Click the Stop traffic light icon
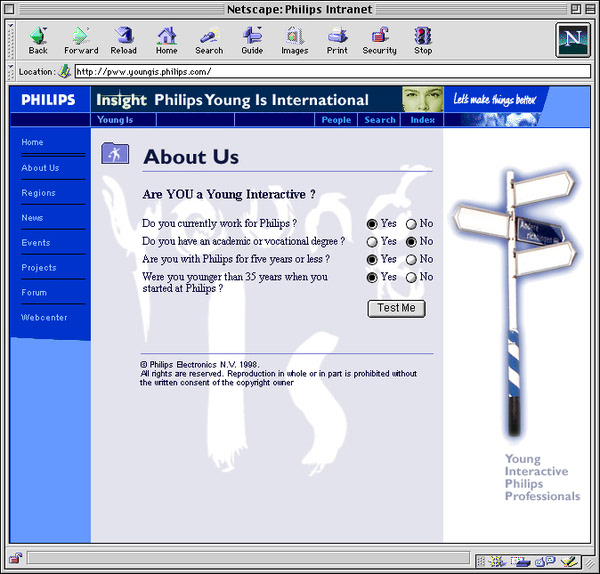This screenshot has width=600, height=574. click(423, 36)
